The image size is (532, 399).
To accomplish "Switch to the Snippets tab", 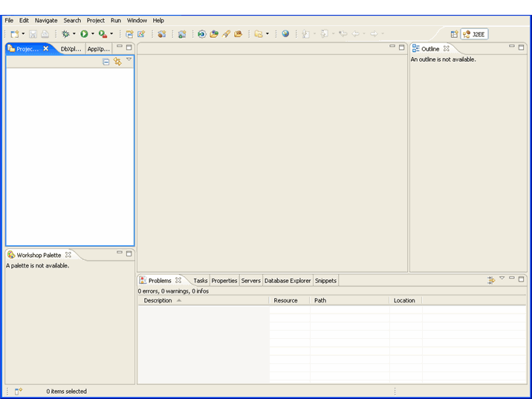I will (x=325, y=281).
